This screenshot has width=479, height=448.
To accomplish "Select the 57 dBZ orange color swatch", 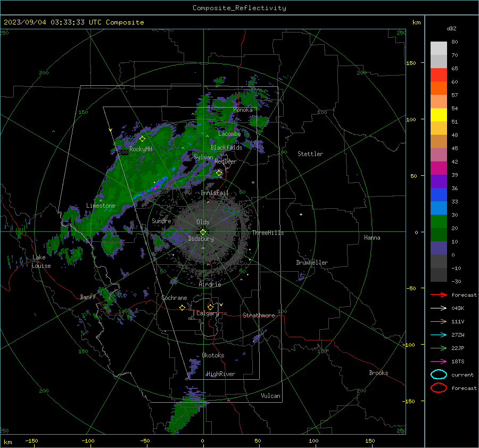I will coord(439,88).
